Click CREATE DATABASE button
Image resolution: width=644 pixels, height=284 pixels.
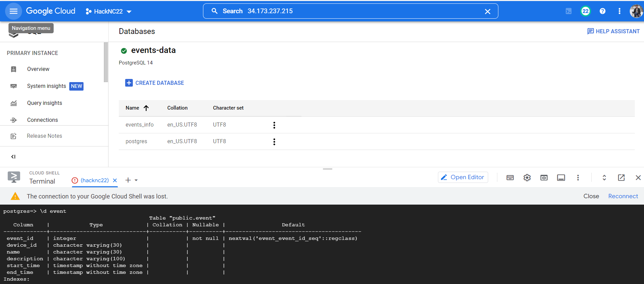click(x=154, y=83)
